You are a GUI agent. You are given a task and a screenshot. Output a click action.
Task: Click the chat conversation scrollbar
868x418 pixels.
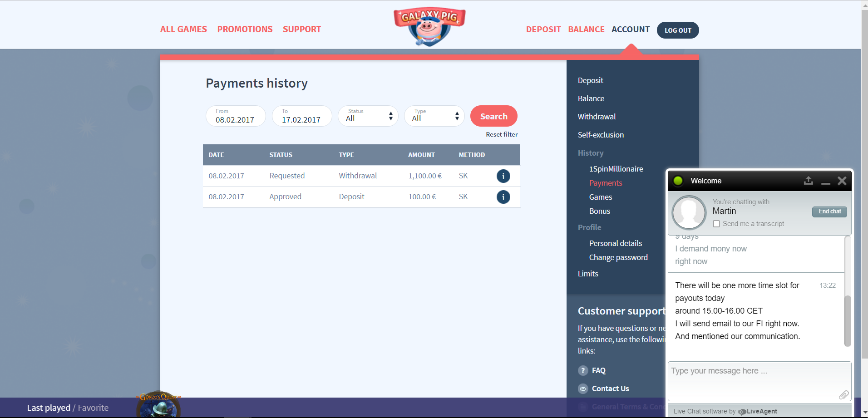848,320
